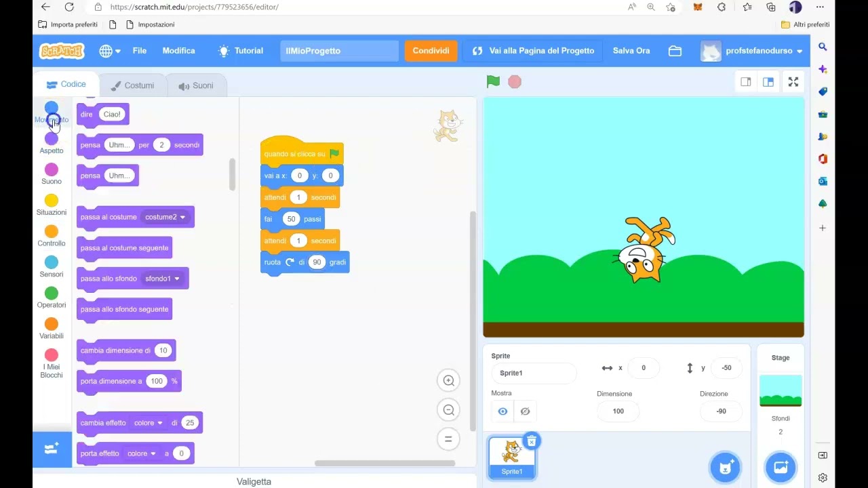
Task: Click the green flag to run project
Action: click(493, 81)
